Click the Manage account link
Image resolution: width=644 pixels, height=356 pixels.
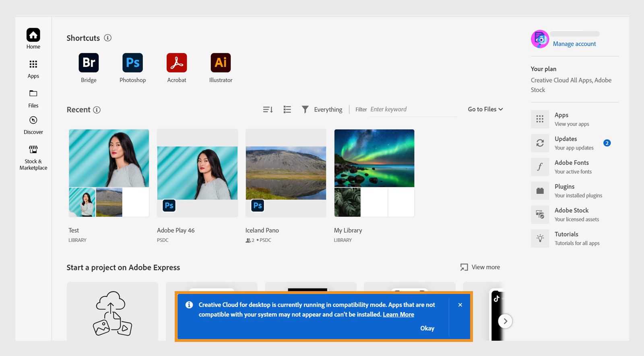point(574,44)
